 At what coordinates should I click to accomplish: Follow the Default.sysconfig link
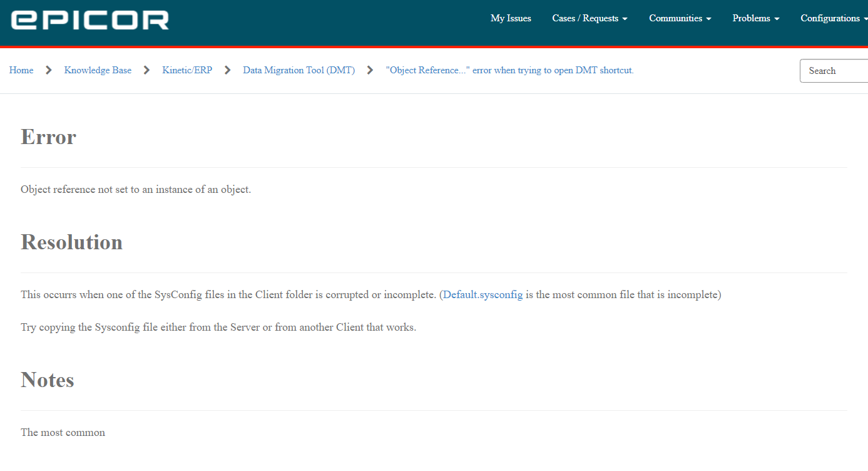click(483, 294)
